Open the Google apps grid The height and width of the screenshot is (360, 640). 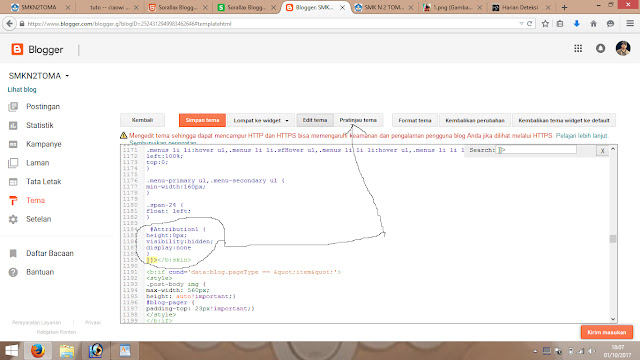point(578,49)
